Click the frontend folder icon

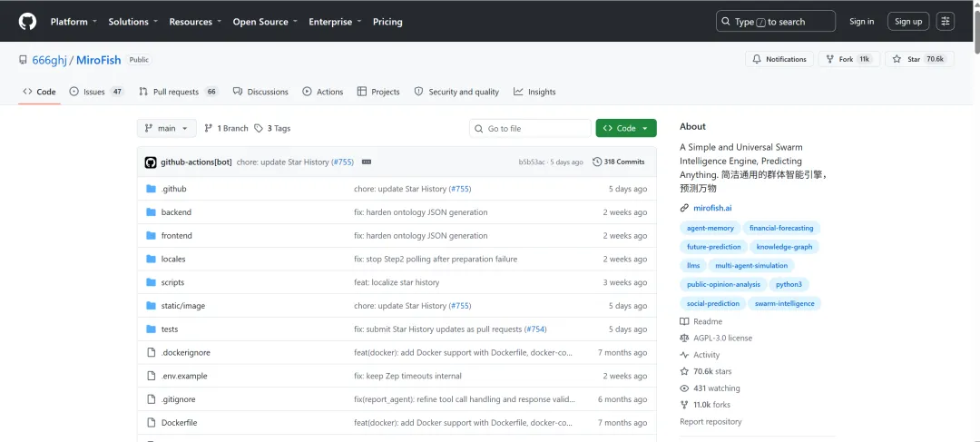[x=151, y=236]
